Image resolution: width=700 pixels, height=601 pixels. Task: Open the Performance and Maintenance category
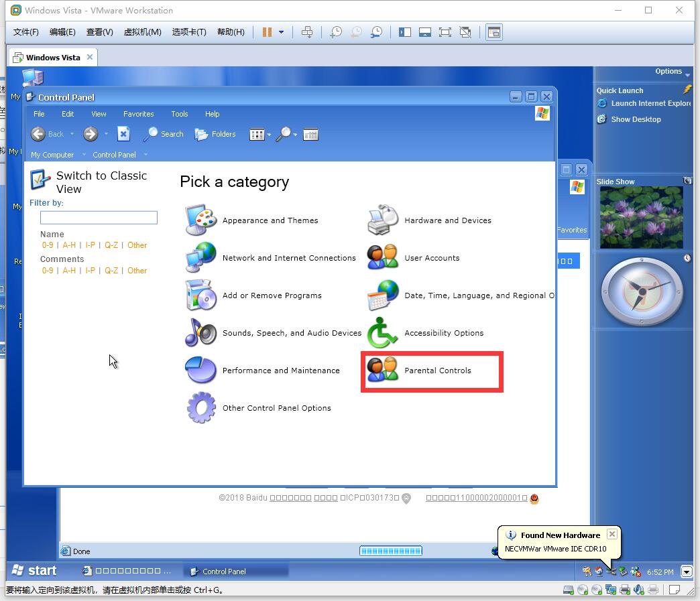click(263, 370)
